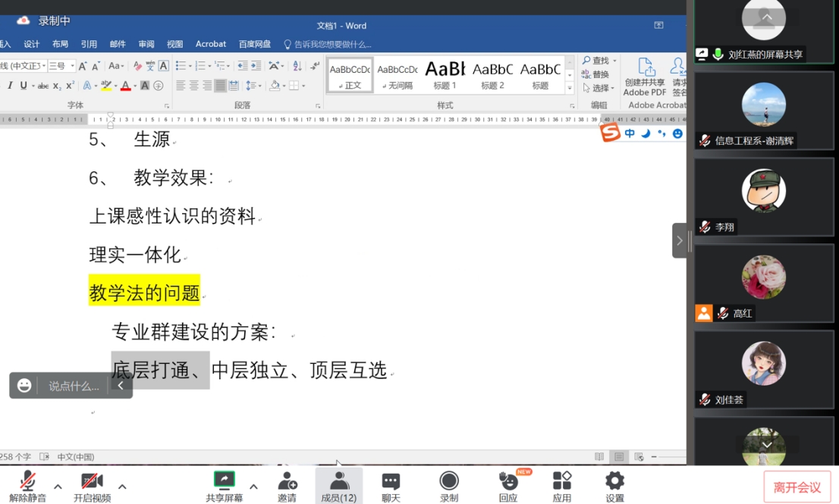This screenshot has height=504, width=839.
Task: Toggle subscript formatting
Action: (57, 86)
